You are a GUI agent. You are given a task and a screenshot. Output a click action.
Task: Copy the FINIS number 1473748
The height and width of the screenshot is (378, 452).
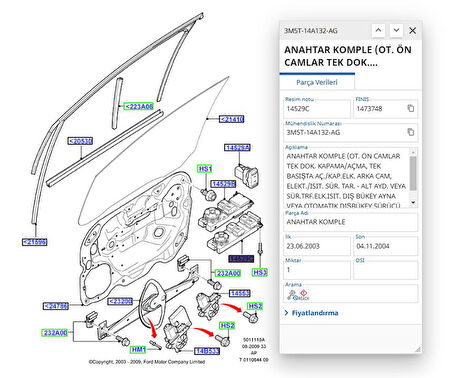[x=411, y=108]
